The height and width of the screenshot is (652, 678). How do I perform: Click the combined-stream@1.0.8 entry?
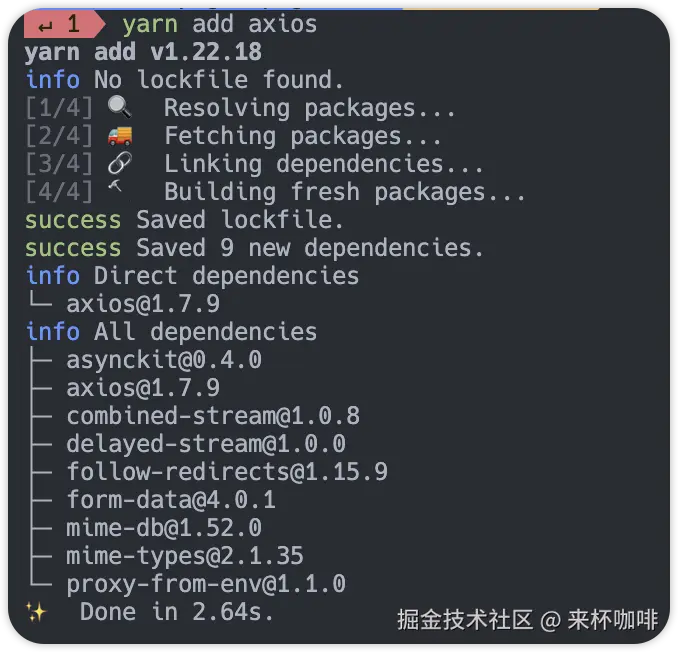(x=213, y=415)
